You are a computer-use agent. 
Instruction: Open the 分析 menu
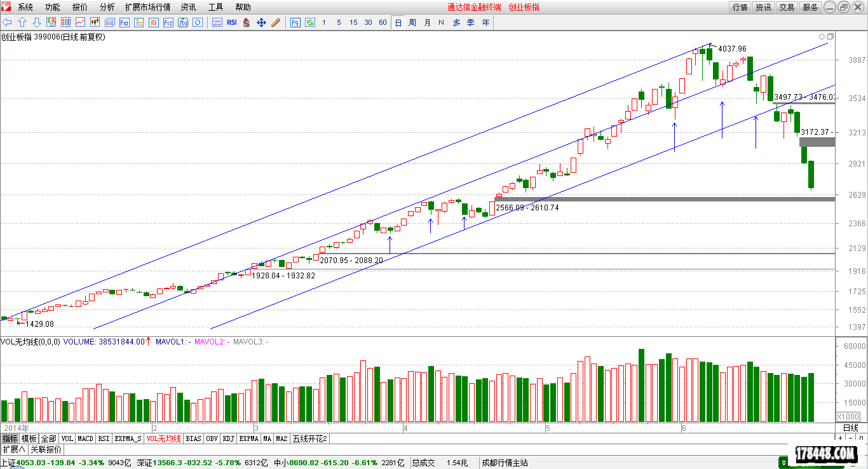click(107, 7)
